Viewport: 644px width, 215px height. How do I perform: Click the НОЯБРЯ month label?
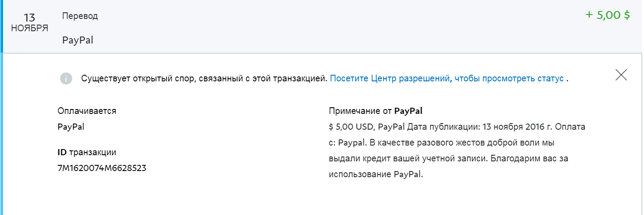(x=29, y=29)
